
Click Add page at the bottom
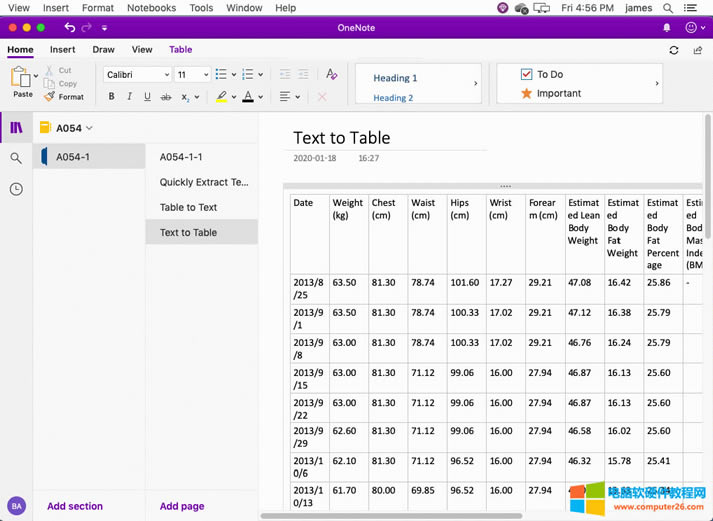pos(182,506)
